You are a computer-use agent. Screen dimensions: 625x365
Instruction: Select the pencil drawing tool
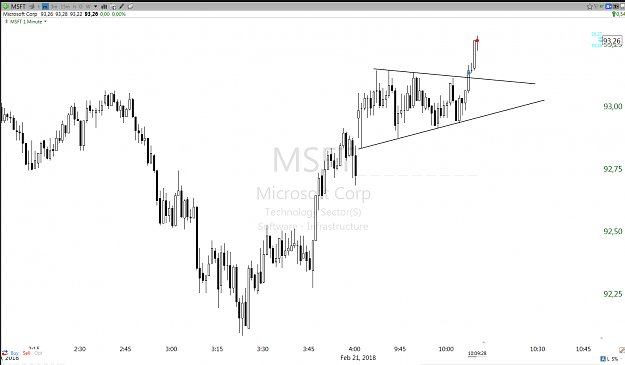coord(122,6)
